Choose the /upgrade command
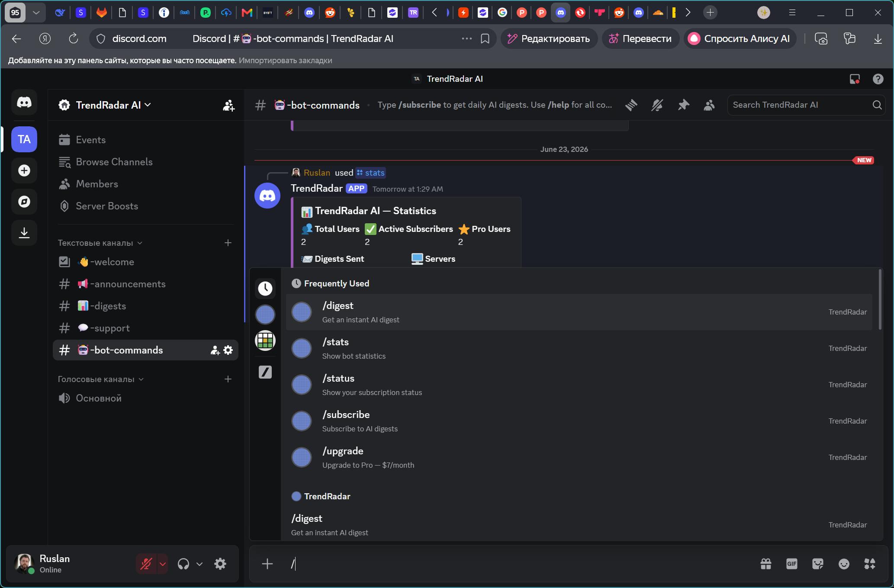This screenshot has height=588, width=894. click(579, 457)
